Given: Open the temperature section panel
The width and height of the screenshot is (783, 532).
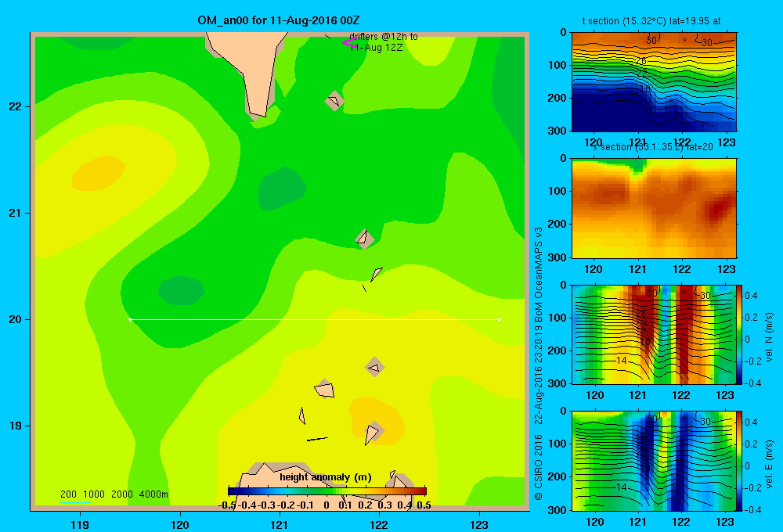Looking at the screenshot, I should [654, 82].
